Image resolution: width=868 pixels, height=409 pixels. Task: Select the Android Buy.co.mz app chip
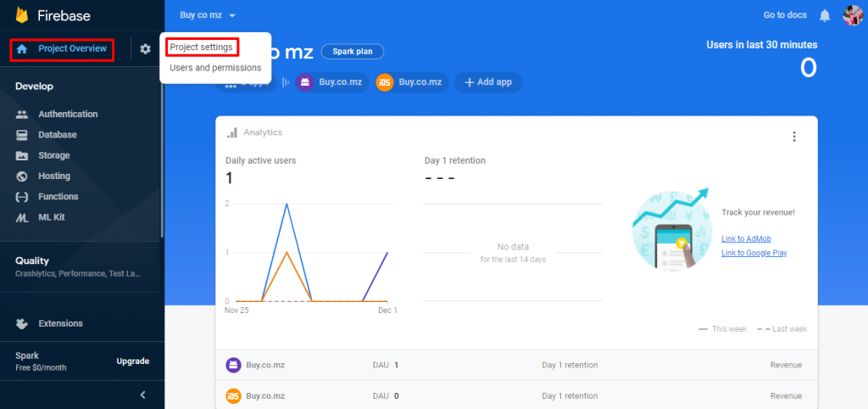coord(331,82)
